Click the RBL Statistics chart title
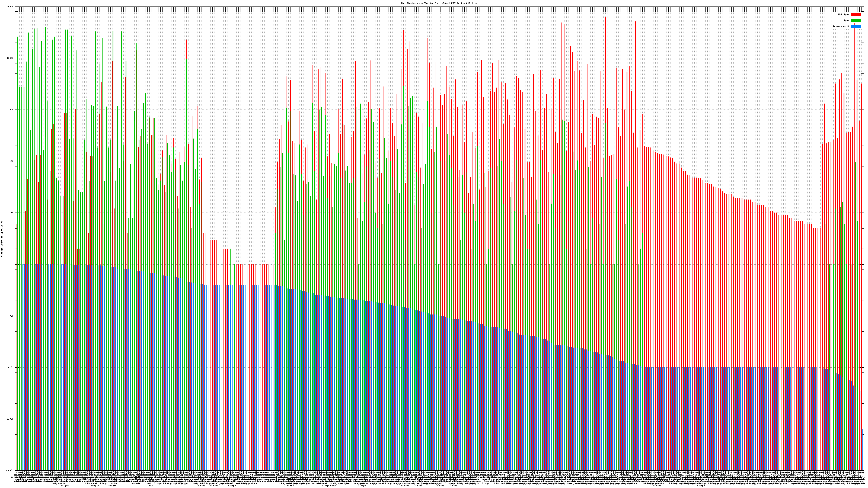868x488 pixels. [x=439, y=3]
